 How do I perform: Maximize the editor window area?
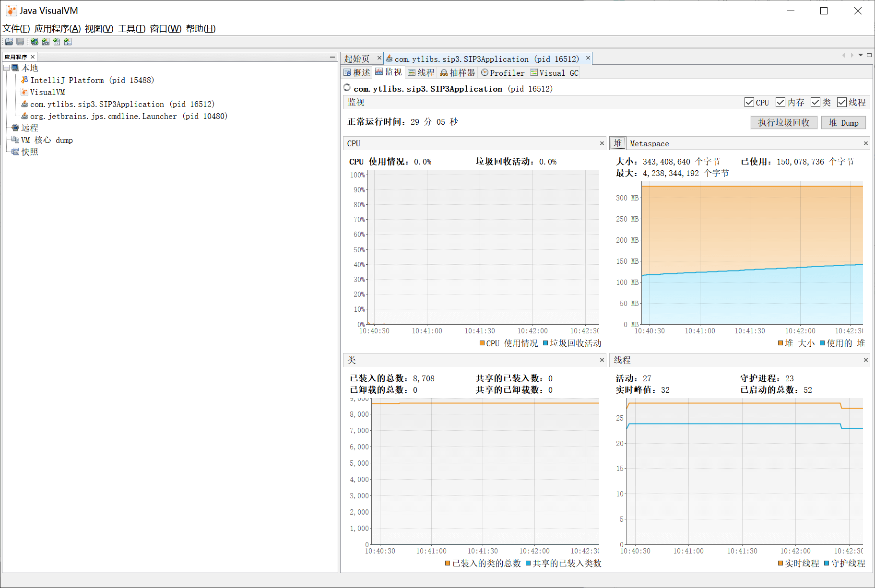[869, 55]
